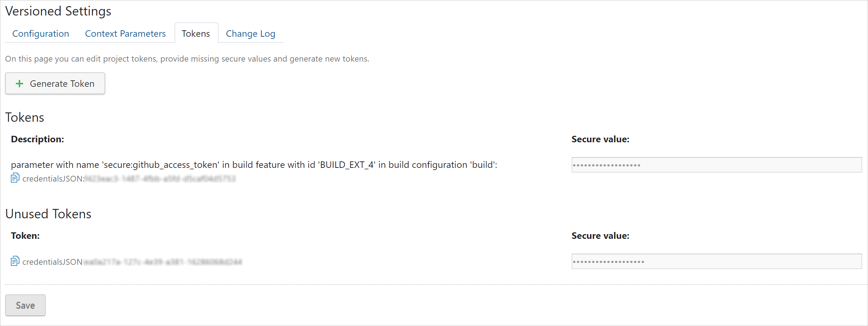Viewport: 868px width, 326px height.
Task: Select the unused credentialsJSON token text
Action: tap(132, 262)
